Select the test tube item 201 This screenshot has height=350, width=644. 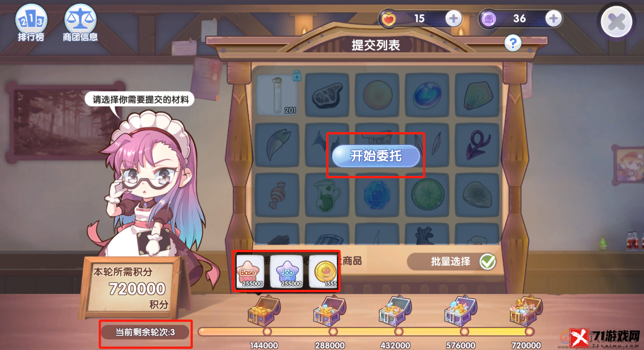[277, 94]
